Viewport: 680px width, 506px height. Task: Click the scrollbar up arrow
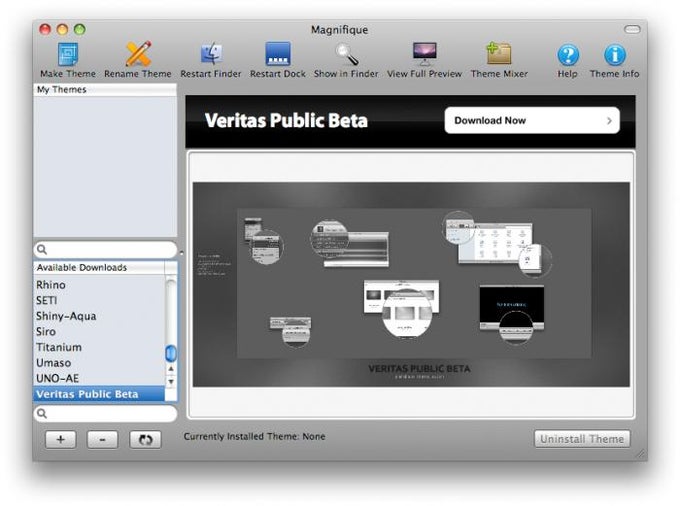point(171,369)
